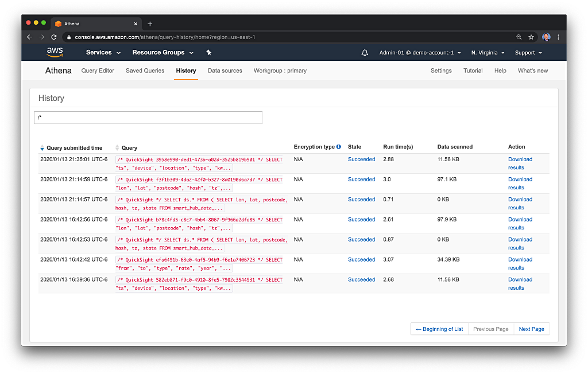Click the Next Page button
This screenshot has width=588, height=374.
coord(531,329)
